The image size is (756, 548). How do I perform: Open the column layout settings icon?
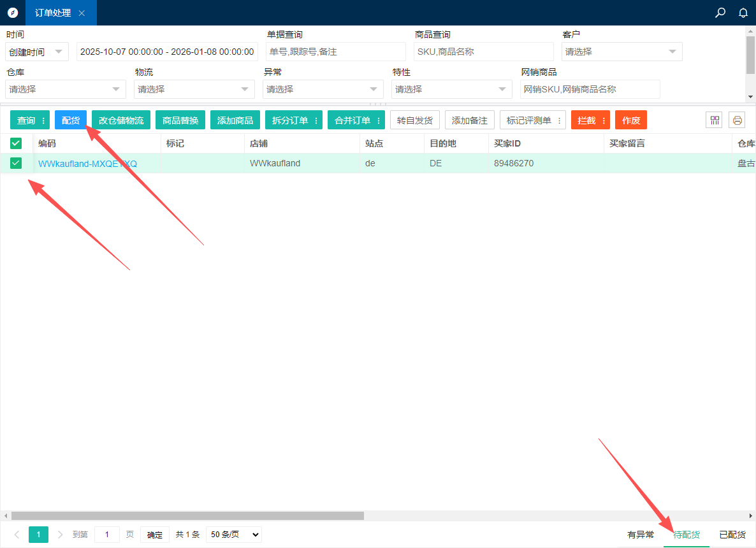click(715, 120)
